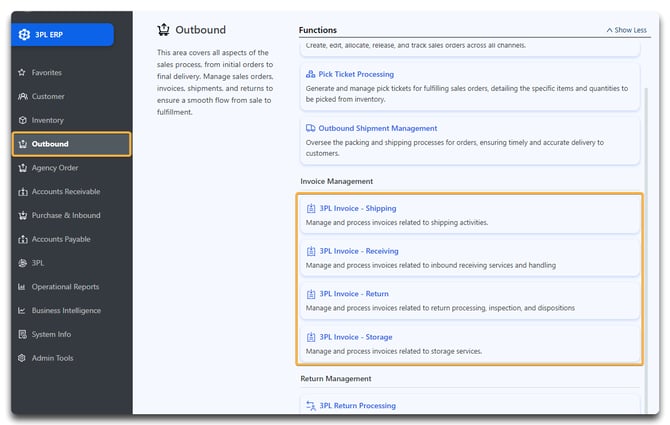This screenshot has height=425, width=670.
Task: Open the 3PL Invoice - Receiving link
Action: [x=358, y=252]
